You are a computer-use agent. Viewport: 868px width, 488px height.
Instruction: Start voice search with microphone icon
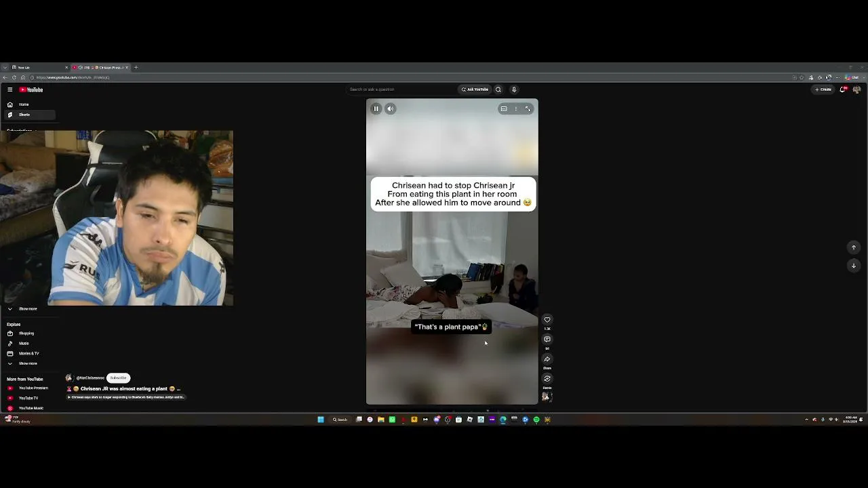pyautogui.click(x=514, y=89)
